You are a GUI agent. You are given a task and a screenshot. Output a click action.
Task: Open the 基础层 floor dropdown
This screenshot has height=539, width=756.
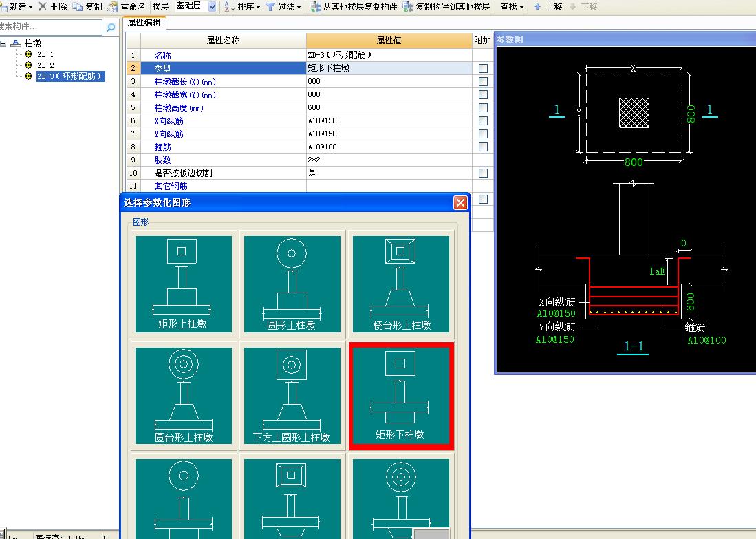[212, 7]
